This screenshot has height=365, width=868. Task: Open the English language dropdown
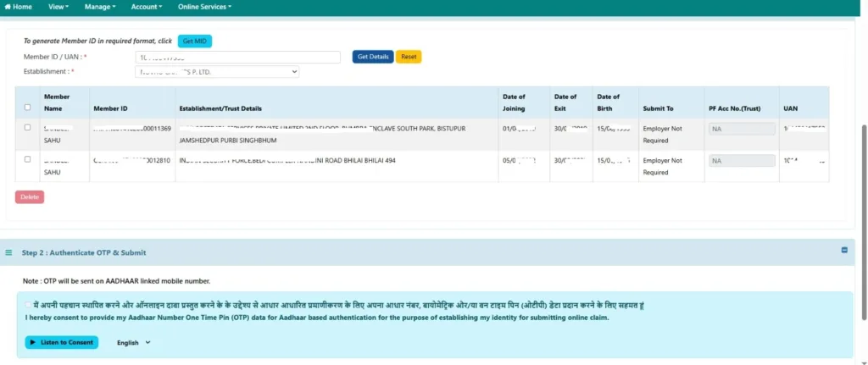point(134,343)
